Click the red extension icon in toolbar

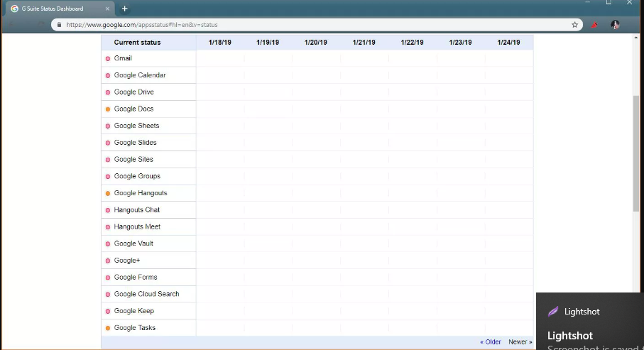click(x=594, y=25)
